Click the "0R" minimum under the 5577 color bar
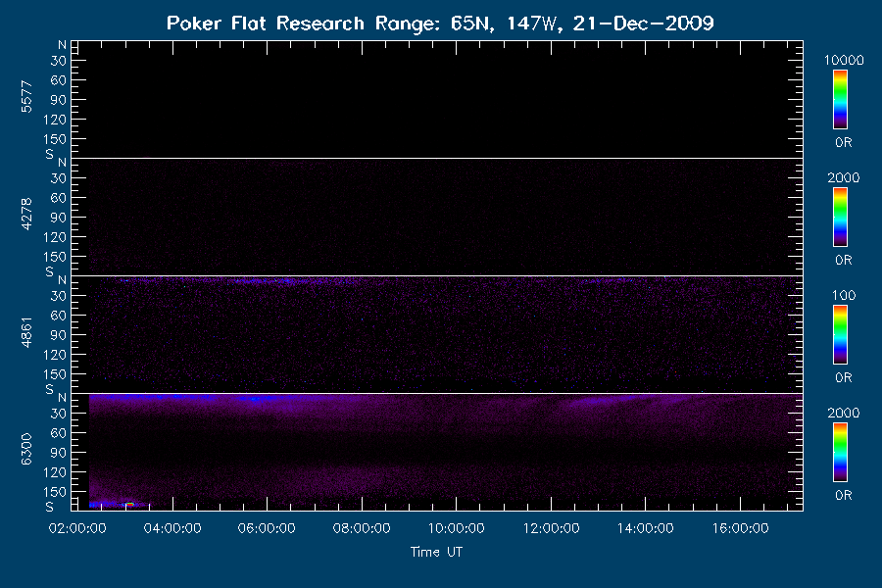The width and height of the screenshot is (882, 588). 843,143
